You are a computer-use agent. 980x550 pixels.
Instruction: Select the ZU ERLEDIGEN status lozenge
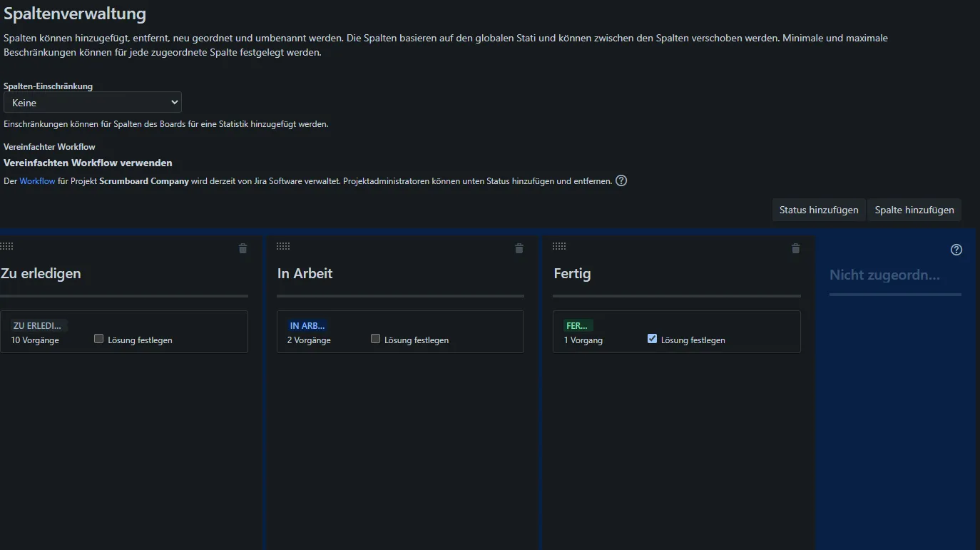coord(37,325)
